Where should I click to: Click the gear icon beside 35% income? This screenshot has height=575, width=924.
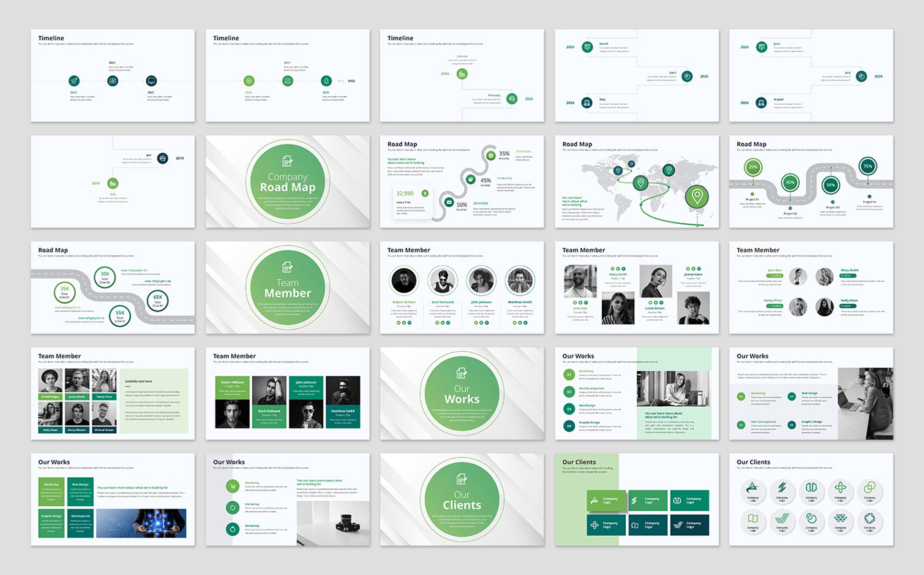click(x=491, y=156)
